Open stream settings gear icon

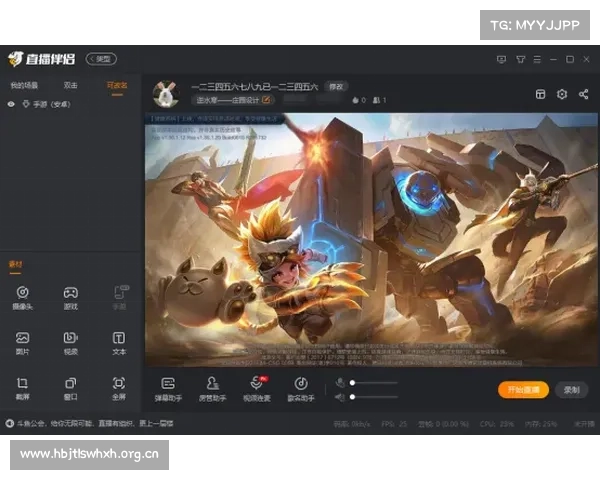pos(562,94)
